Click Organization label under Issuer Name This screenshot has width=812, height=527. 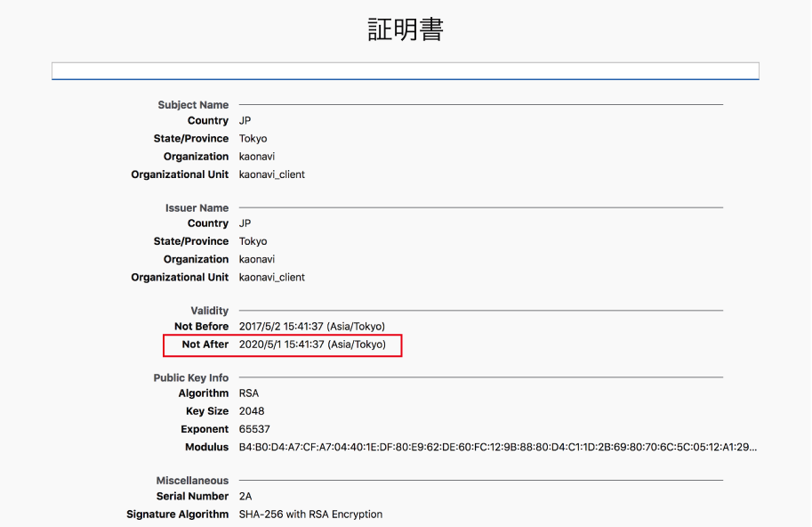coord(196,259)
